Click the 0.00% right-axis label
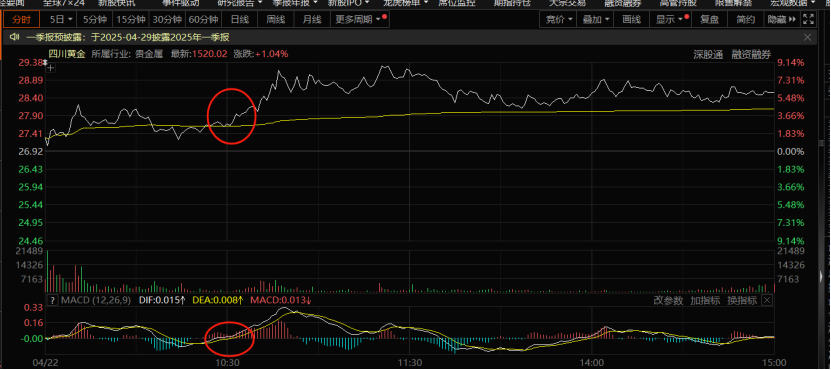This screenshot has width=831, height=370. (791, 152)
